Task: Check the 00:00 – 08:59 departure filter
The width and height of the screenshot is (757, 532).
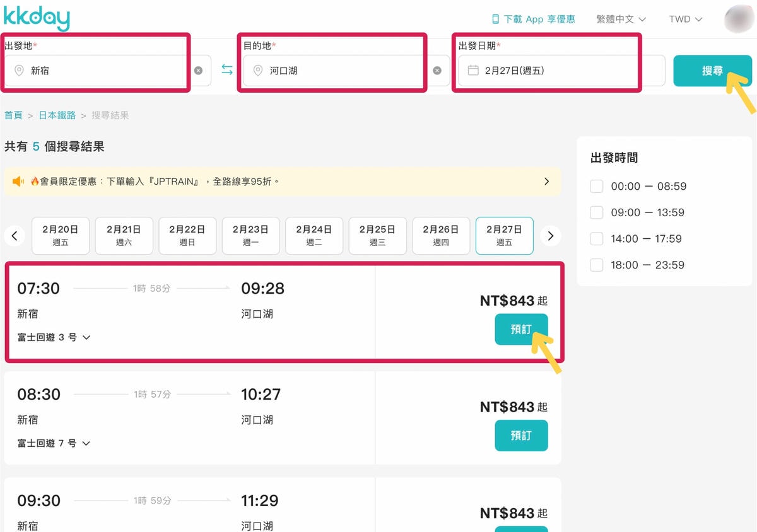Action: click(x=597, y=186)
